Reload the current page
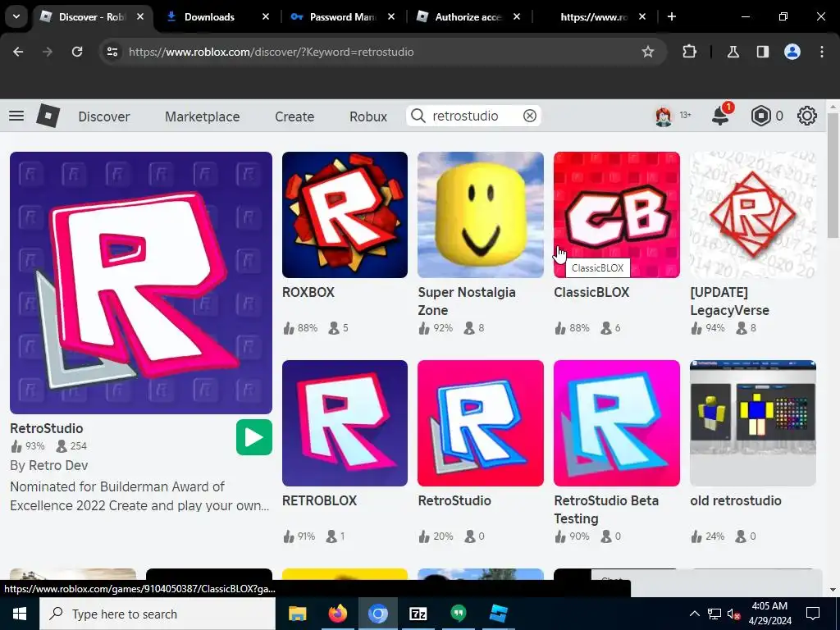Screen dimensions: 840x630 point(77,52)
